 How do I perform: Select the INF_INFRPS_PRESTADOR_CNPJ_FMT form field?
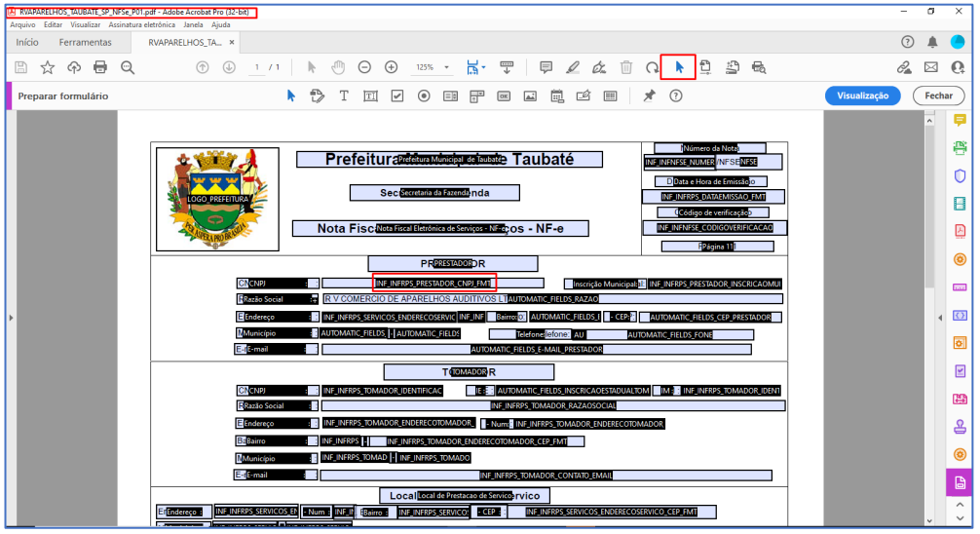coord(434,283)
